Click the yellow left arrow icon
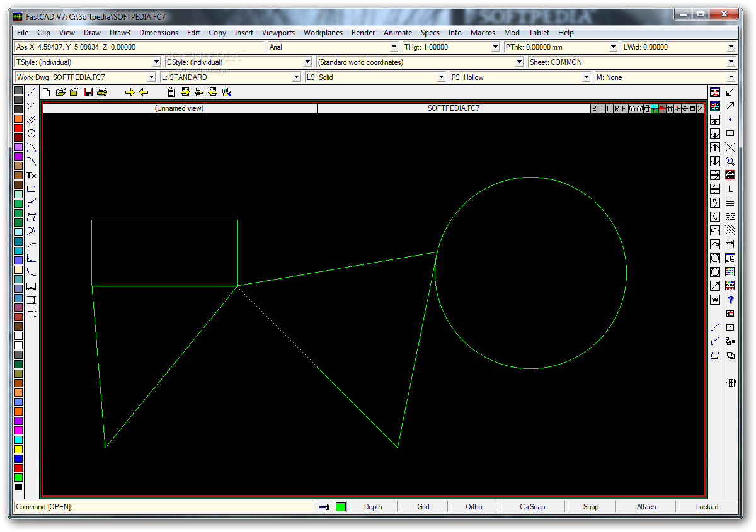This screenshot has height=532, width=756. pyautogui.click(x=144, y=92)
